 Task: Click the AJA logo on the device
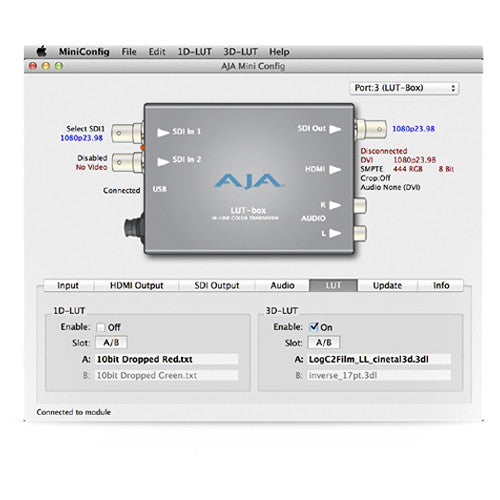tap(249, 181)
